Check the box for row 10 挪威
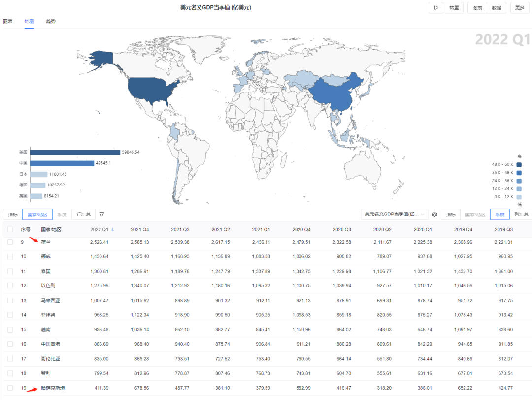Viewport: 532px width, 400px height. [x=10, y=257]
